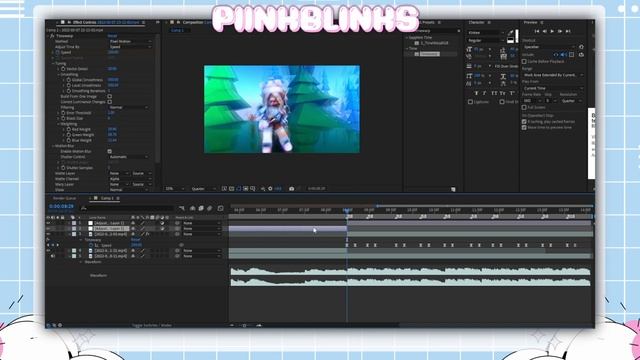640x360 pixels.
Task: Select the Comp 1 timeline tab
Action: pos(107,198)
